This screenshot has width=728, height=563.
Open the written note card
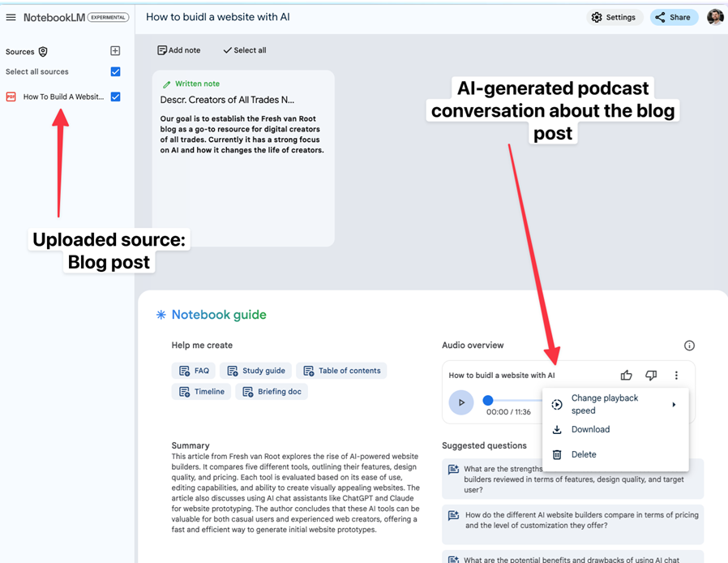(243, 158)
